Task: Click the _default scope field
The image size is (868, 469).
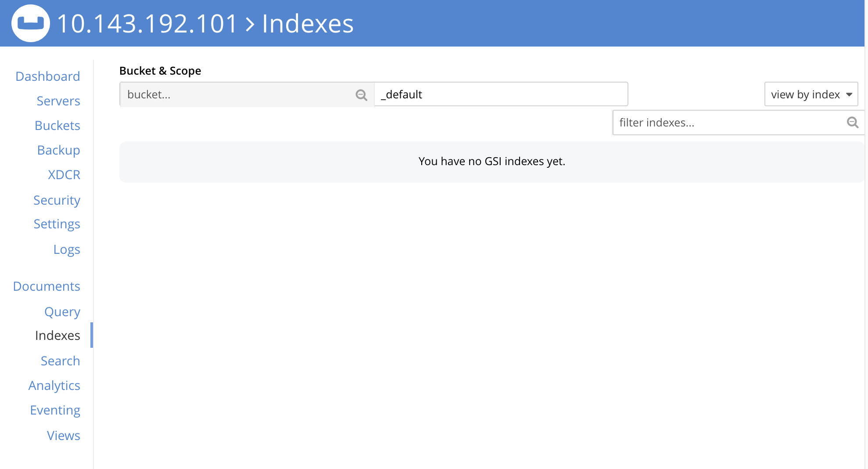Action: pos(500,94)
